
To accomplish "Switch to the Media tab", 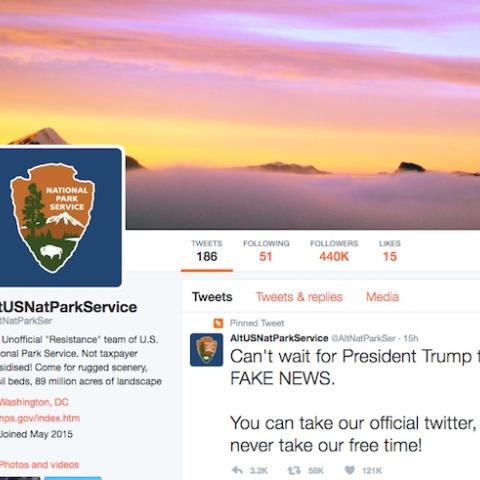I will (x=382, y=297).
